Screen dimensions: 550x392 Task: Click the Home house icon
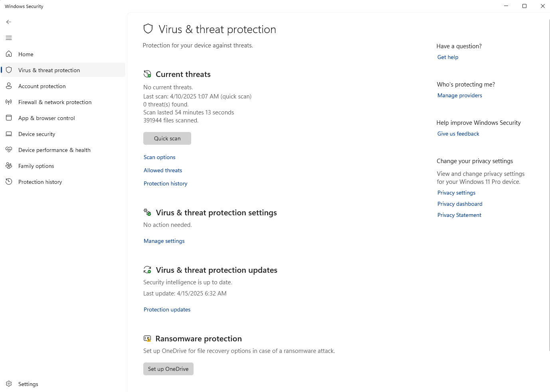pyautogui.click(x=9, y=54)
